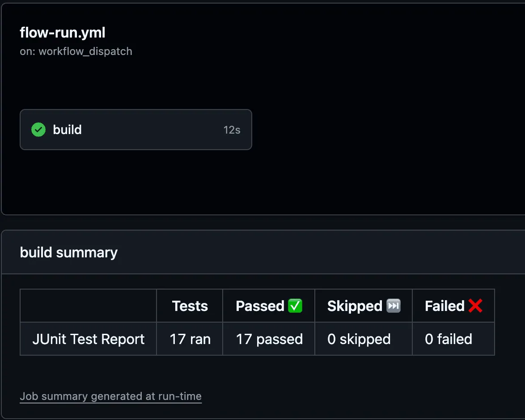
Task: Open the build job card
Action: [x=135, y=130]
